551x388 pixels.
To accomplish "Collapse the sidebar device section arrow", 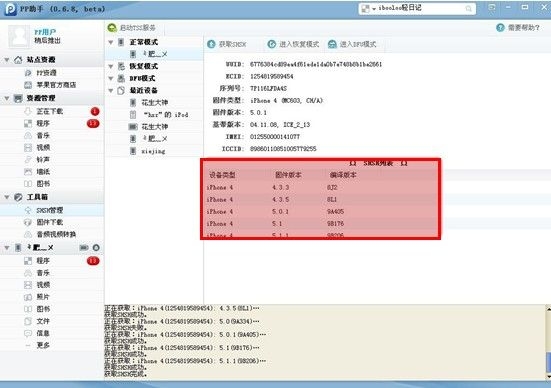I will click(x=7, y=248).
